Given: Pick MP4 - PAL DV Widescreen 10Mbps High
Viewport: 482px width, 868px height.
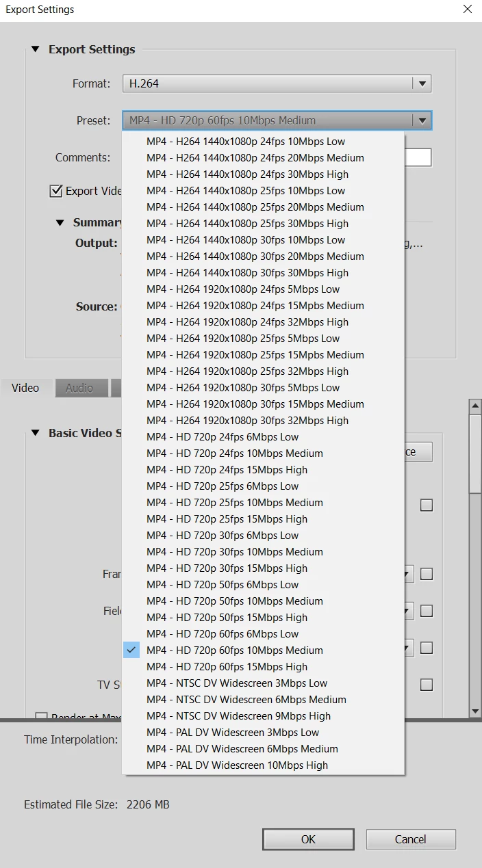Looking at the screenshot, I should tap(237, 765).
